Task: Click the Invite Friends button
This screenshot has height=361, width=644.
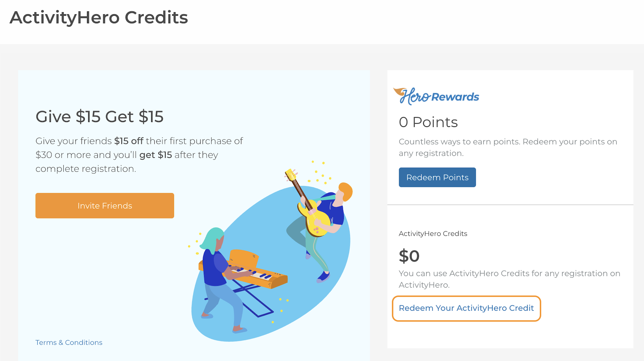Action: [105, 206]
